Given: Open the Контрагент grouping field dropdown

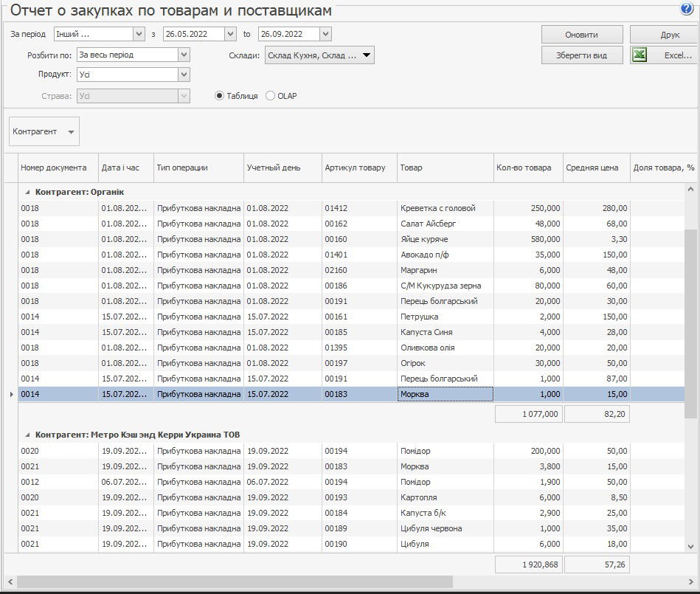Looking at the screenshot, I should point(71,132).
